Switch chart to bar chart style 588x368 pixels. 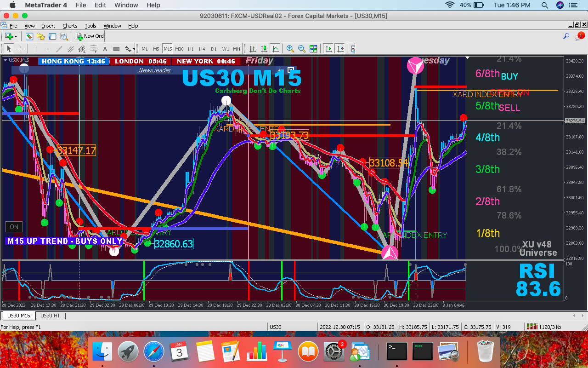click(x=252, y=49)
